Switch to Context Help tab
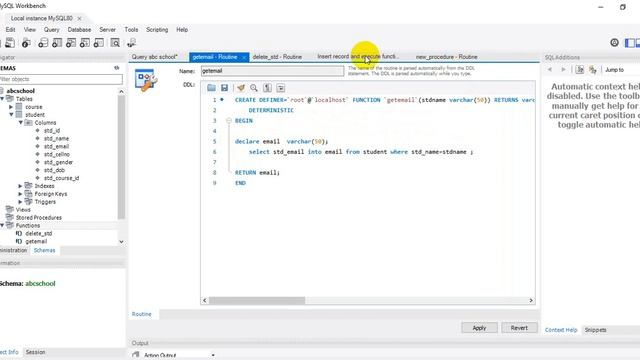Viewport: 640px width, 360px height. (561, 330)
